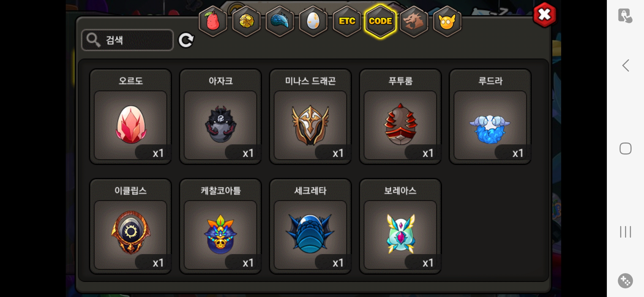Select the 이클립스 eclipse egg item
644x297 pixels.
130,226
